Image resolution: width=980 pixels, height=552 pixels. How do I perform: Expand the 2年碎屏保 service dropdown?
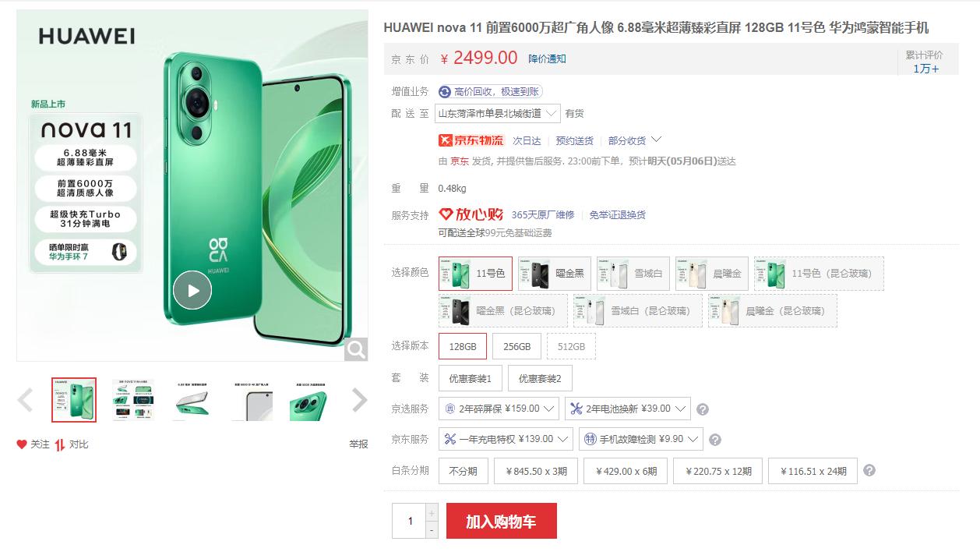(x=499, y=409)
